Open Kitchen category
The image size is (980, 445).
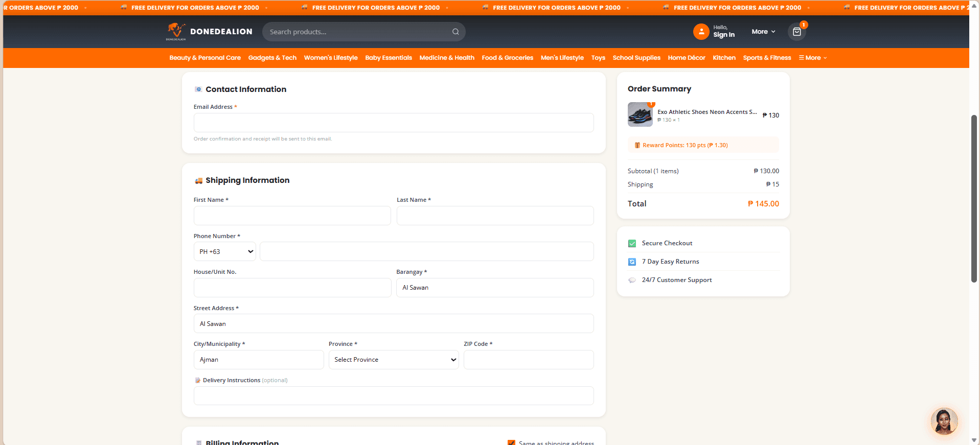[x=724, y=58]
